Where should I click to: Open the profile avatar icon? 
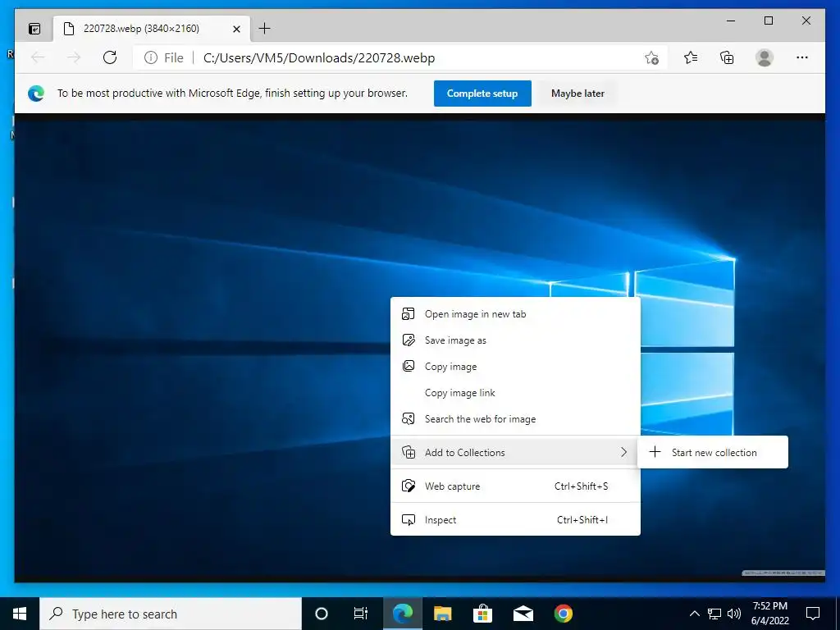tap(765, 57)
